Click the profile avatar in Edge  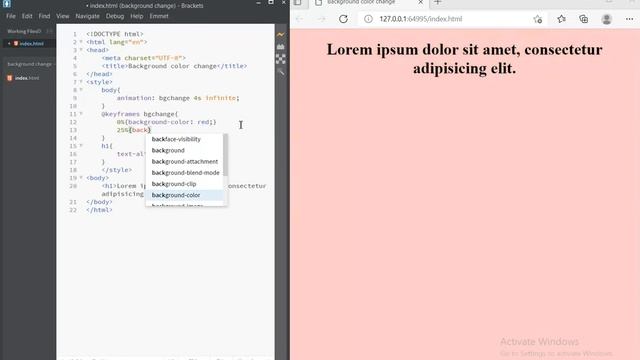pos(607,19)
